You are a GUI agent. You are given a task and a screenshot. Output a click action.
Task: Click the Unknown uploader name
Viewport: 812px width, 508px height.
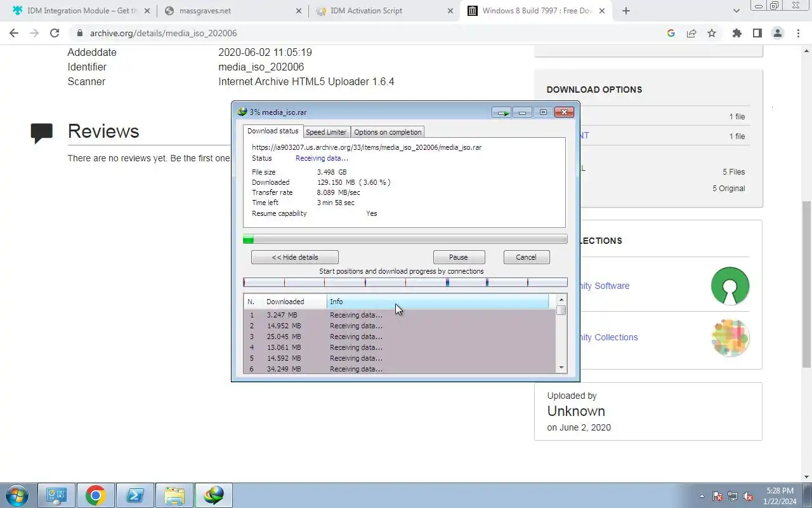click(576, 411)
